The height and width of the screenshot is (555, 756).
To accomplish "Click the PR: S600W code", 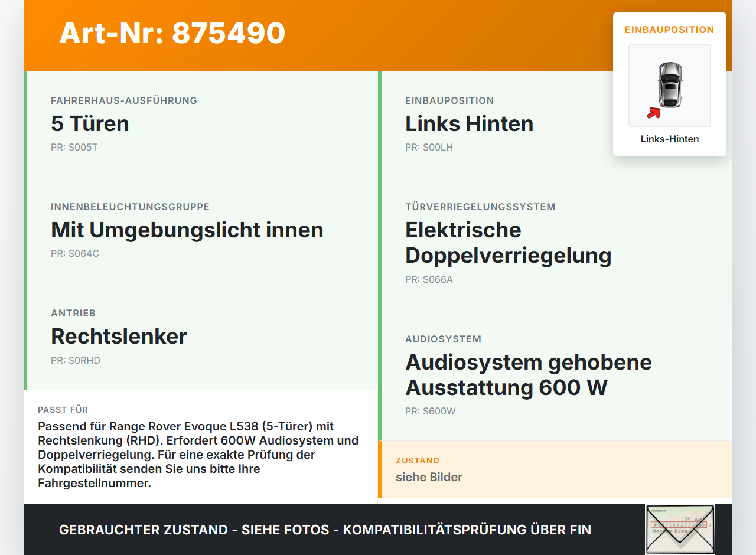I will [431, 411].
